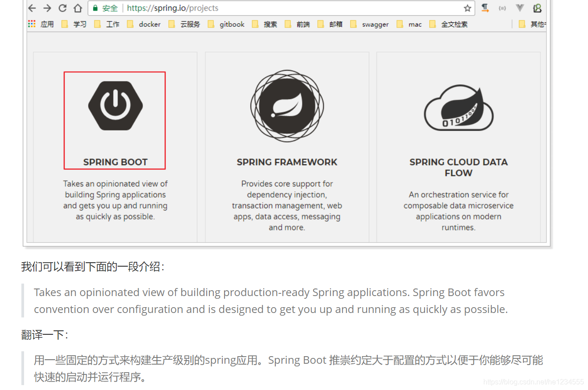Image resolution: width=588 pixels, height=390 pixels.
Task: Go forward with the forward arrow
Action: coord(47,8)
